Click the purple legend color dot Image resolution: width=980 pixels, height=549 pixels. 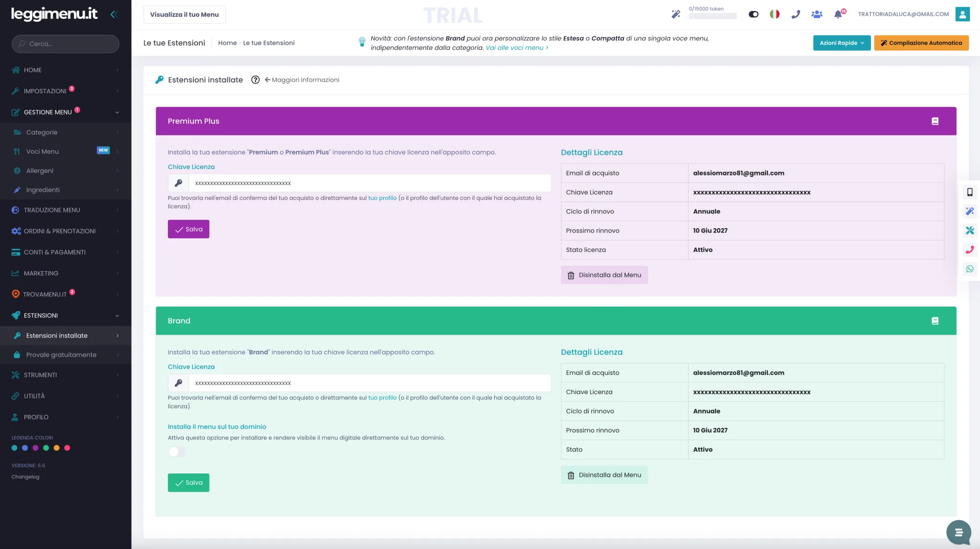pos(35,448)
